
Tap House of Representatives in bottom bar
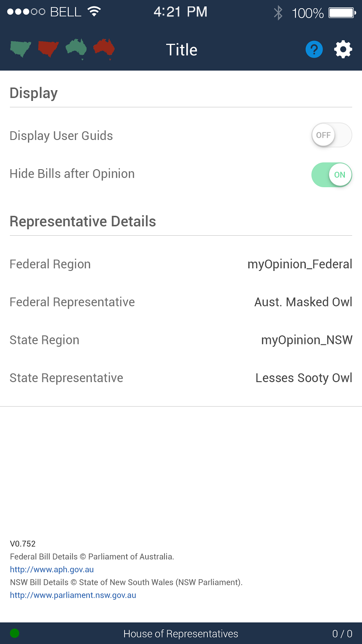tap(181, 634)
